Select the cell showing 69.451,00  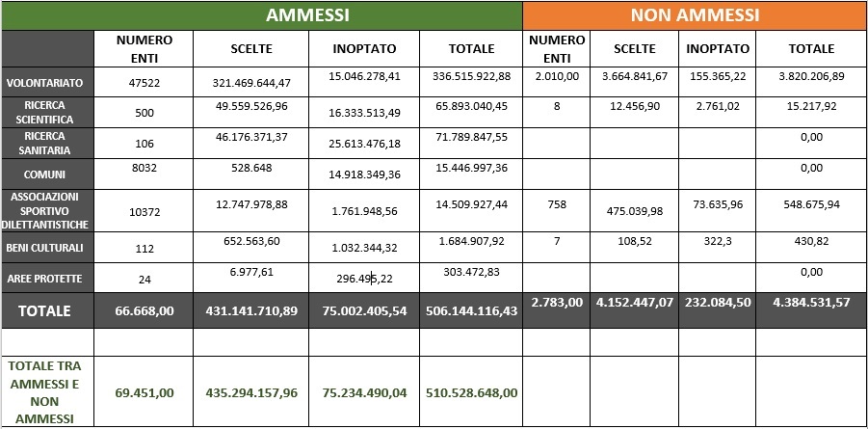click(144, 393)
